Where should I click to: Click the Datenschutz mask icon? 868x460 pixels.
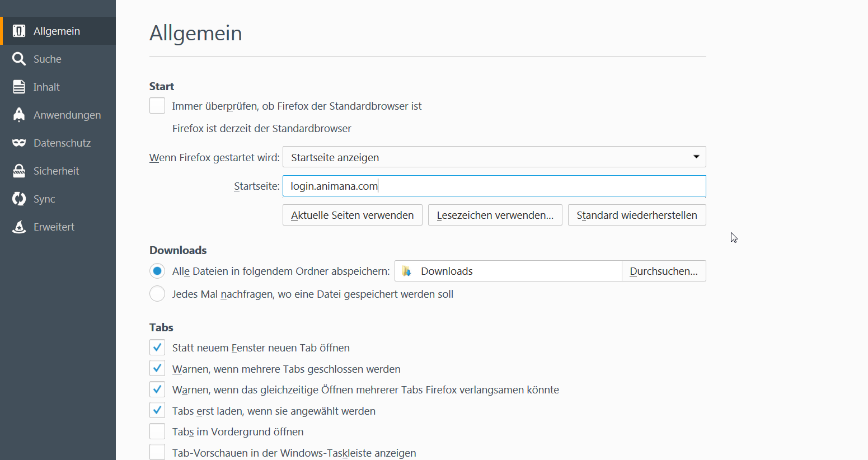(x=19, y=143)
